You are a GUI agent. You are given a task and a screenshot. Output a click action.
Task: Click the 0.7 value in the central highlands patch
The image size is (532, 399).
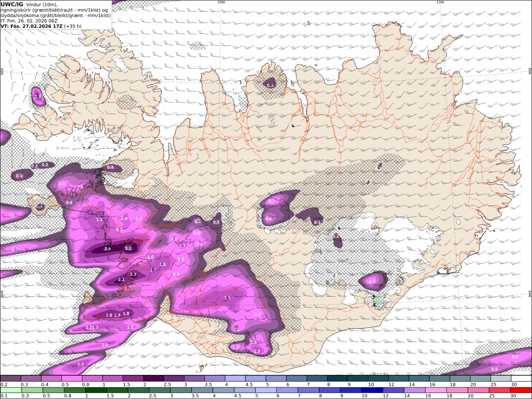(x=272, y=201)
